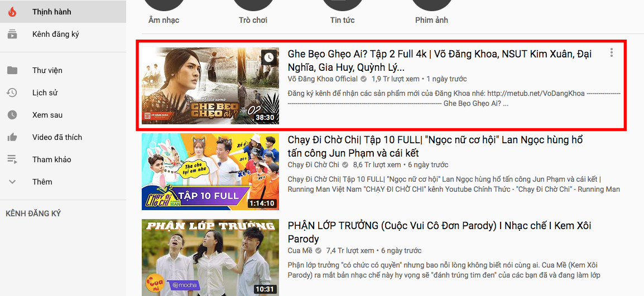Click the Xem sau clock icon in sidebar
Screen dimensions: 644x296
[12, 115]
